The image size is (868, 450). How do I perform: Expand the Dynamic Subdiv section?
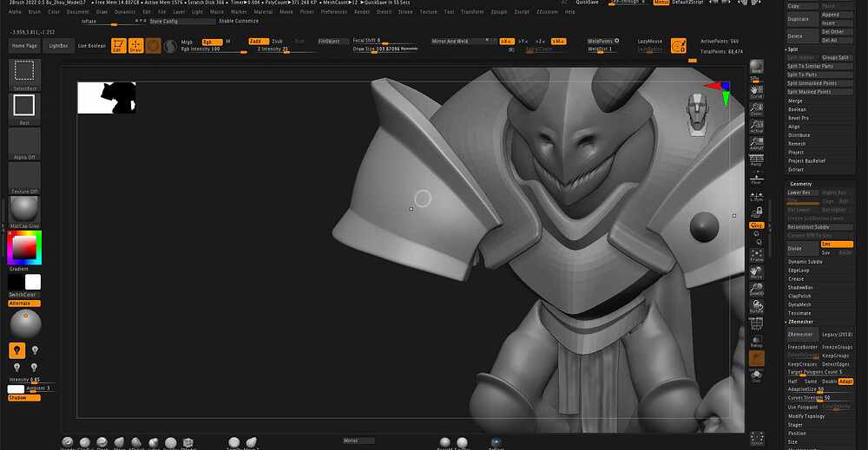tap(806, 262)
